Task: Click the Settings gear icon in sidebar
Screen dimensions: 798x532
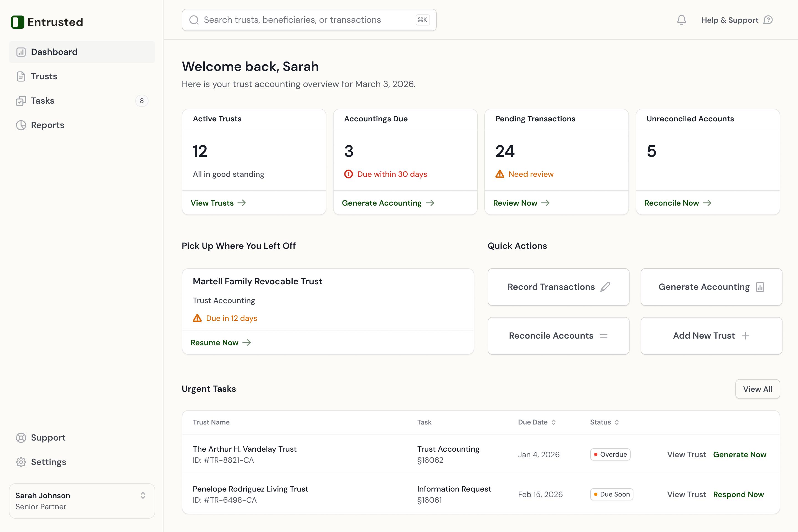Action: click(x=21, y=462)
